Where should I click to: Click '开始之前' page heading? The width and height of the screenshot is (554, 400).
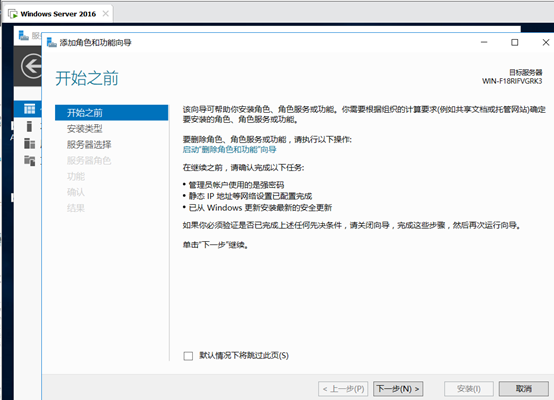coord(87,78)
